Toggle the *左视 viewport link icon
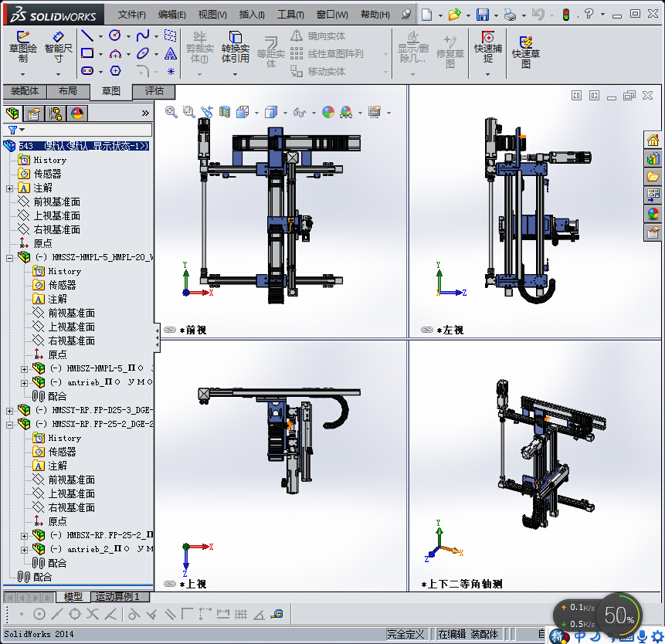The height and width of the screenshot is (644, 665). coord(427,330)
